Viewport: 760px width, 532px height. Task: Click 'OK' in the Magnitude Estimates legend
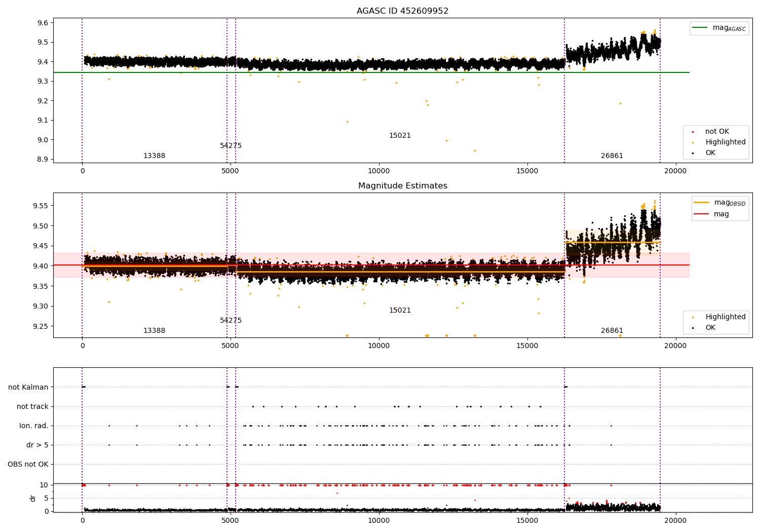710,328
